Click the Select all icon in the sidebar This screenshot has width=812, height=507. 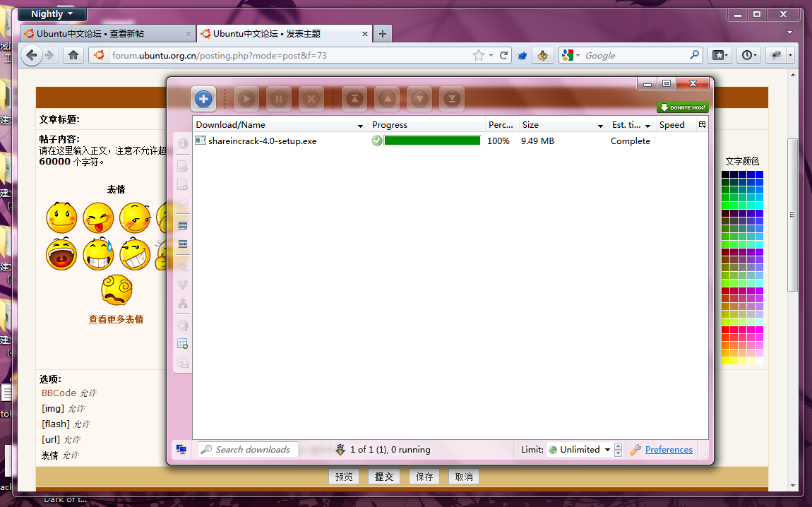tap(183, 225)
